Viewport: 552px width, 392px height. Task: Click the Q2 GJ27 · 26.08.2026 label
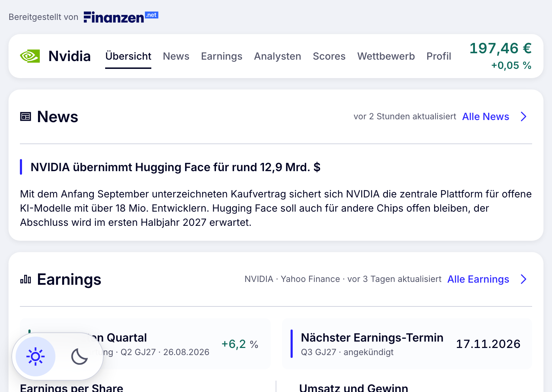click(165, 352)
